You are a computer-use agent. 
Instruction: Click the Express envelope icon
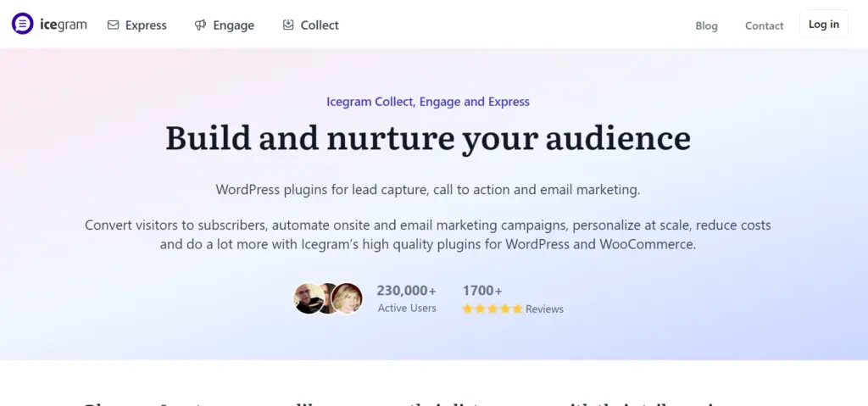113,25
